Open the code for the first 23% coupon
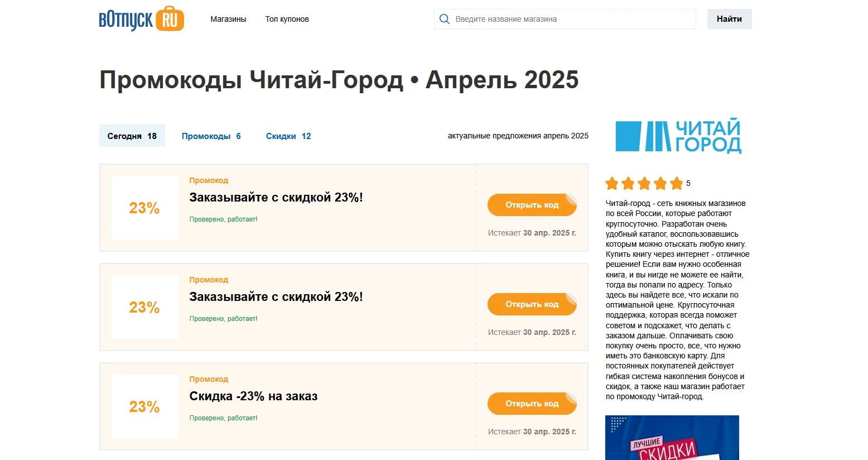This screenshot has width=868, height=460. (532, 204)
